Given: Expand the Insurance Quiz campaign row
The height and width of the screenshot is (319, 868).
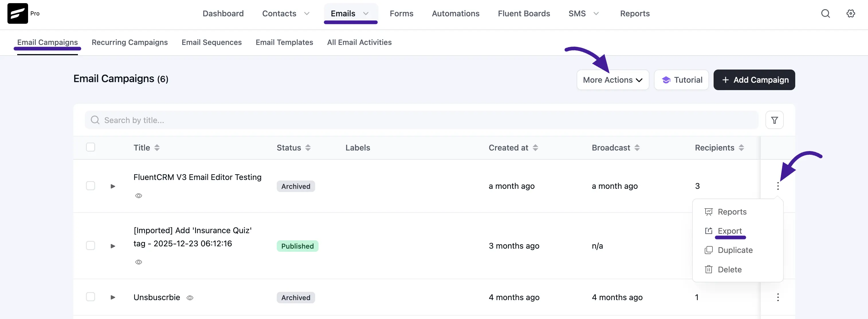Looking at the screenshot, I should pos(113,246).
